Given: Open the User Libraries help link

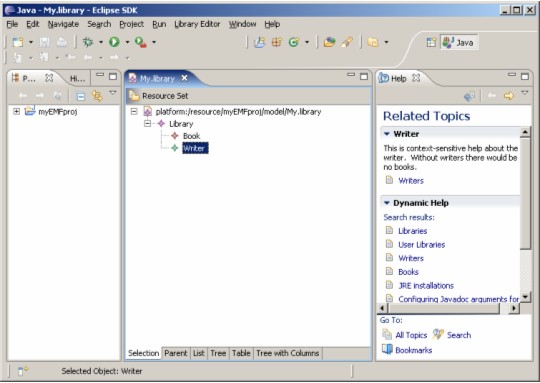Looking at the screenshot, I should (x=422, y=245).
